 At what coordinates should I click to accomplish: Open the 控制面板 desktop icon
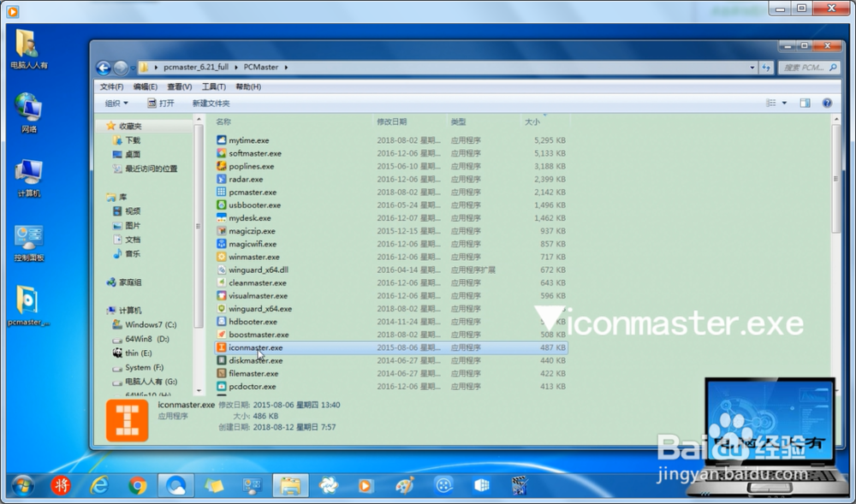click(28, 243)
